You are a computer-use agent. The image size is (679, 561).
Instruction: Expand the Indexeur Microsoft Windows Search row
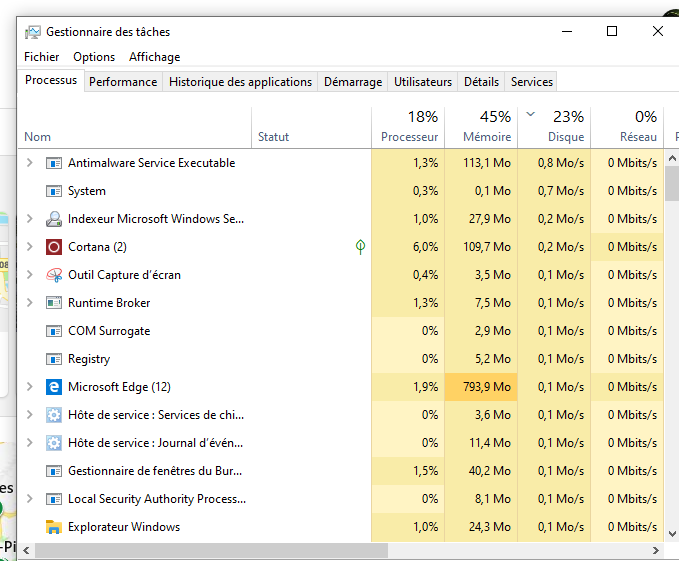pos(29,219)
